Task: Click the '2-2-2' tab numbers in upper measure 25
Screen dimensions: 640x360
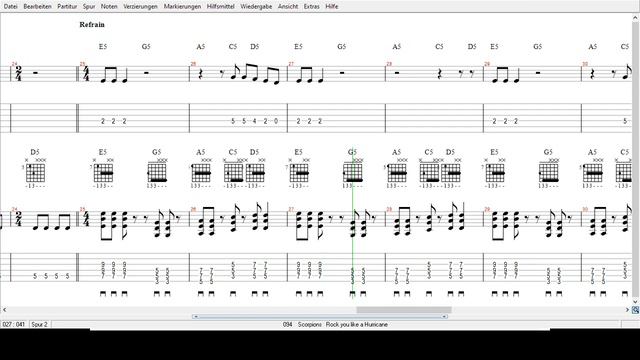Action: click(113, 121)
